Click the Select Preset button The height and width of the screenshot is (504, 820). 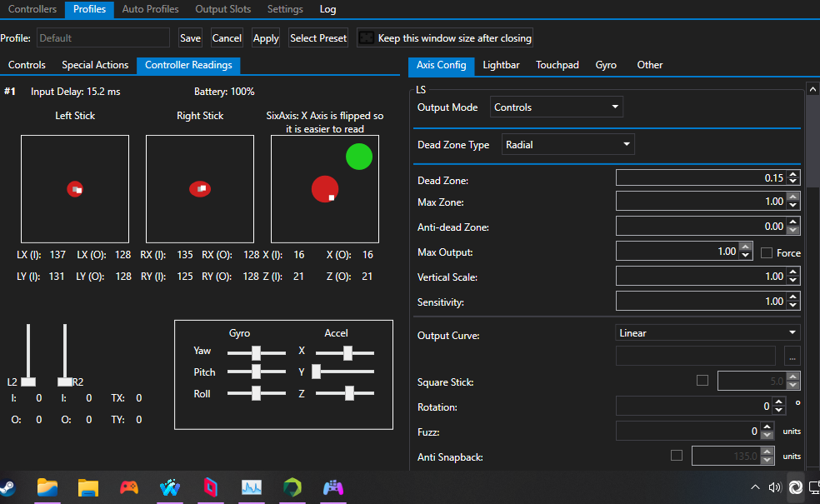click(x=317, y=37)
